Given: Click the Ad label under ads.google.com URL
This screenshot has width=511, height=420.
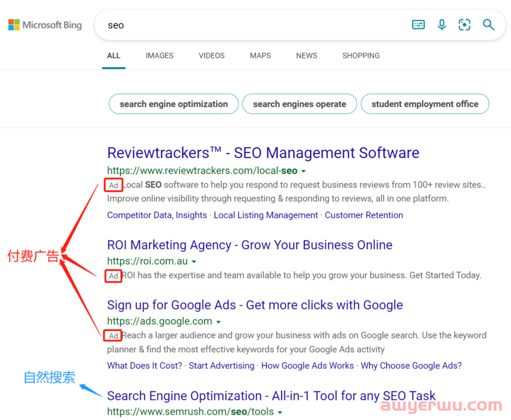Looking at the screenshot, I should click(113, 336).
